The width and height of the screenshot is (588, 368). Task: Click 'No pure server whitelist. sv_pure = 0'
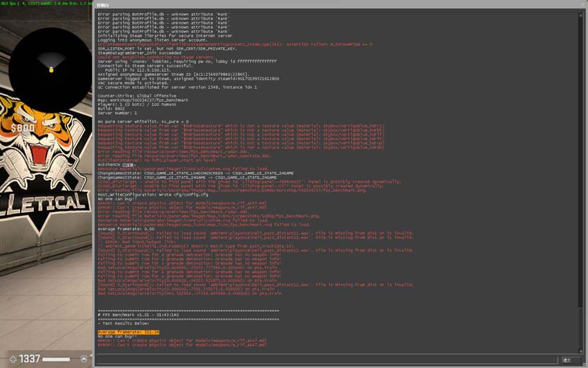[x=143, y=122]
